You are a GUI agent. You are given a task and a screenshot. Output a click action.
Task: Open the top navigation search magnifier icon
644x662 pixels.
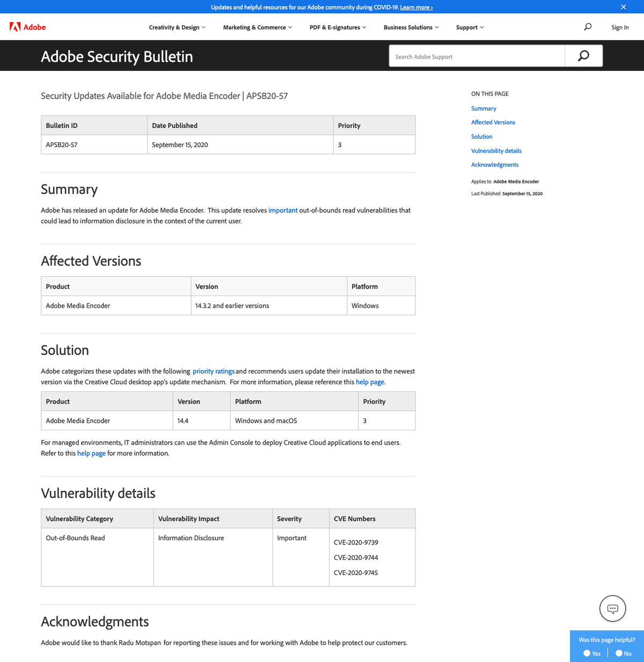[588, 27]
